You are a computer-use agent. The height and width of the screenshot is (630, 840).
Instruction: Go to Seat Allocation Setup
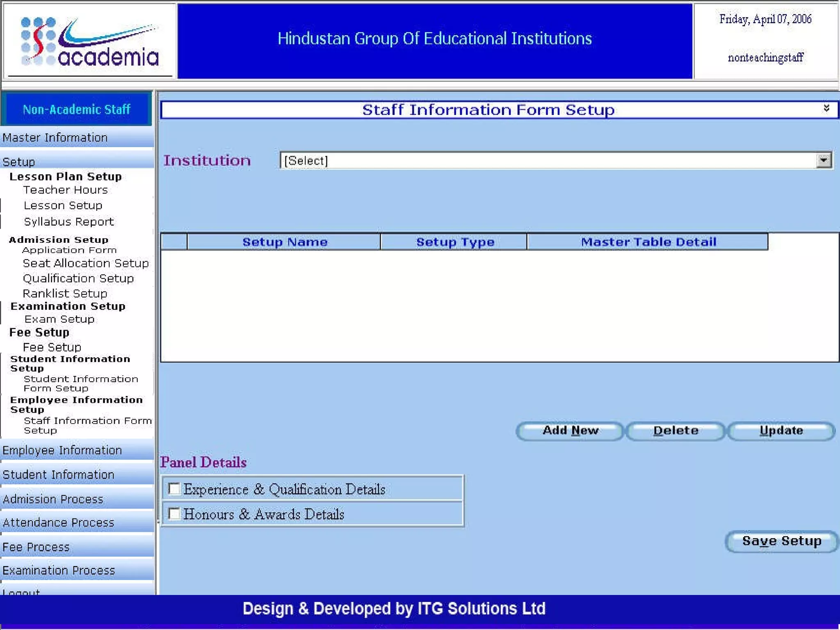click(86, 263)
